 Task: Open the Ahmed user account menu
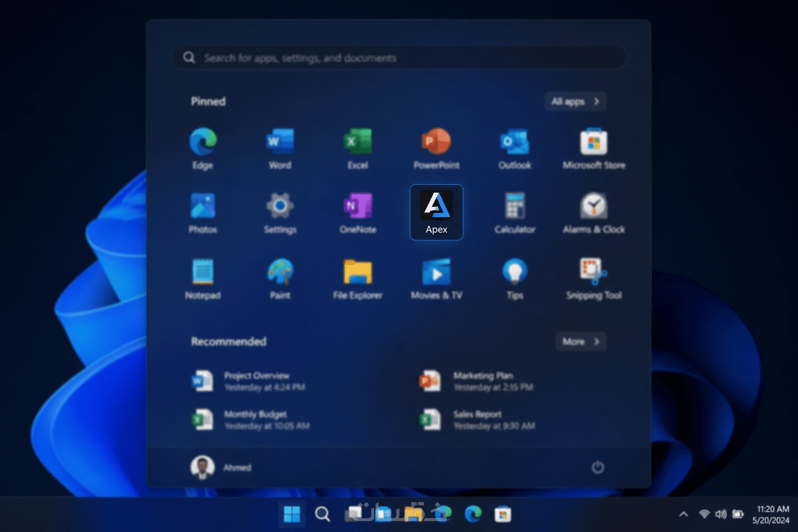[x=221, y=467]
